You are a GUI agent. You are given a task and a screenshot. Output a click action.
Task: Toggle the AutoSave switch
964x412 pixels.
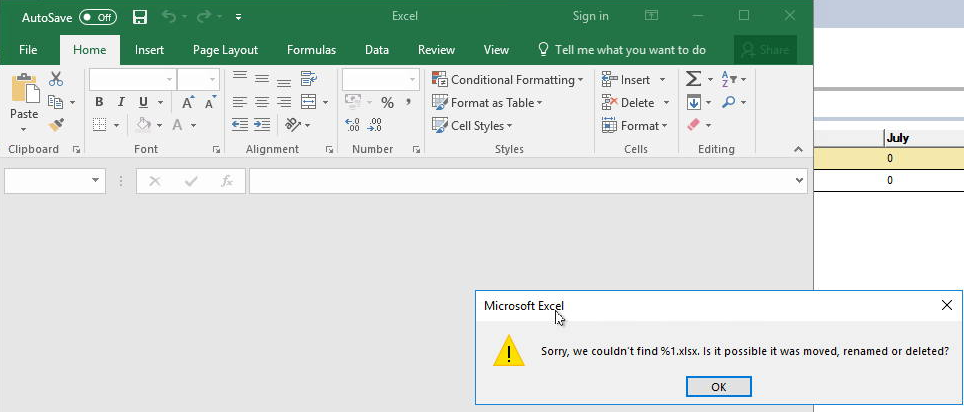click(x=98, y=17)
